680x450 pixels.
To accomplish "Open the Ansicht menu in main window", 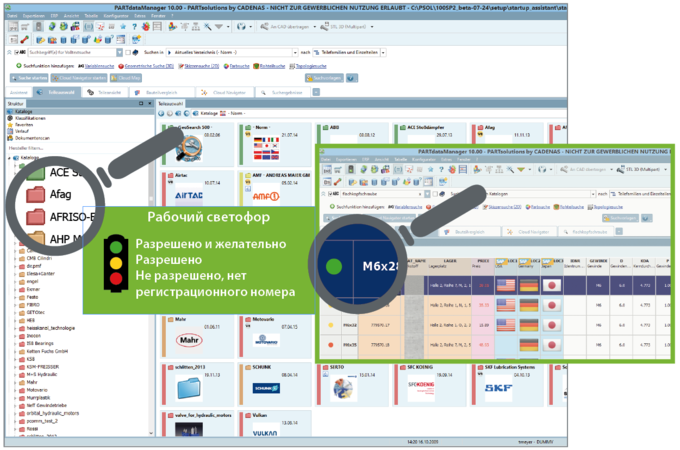I will coord(71,16).
